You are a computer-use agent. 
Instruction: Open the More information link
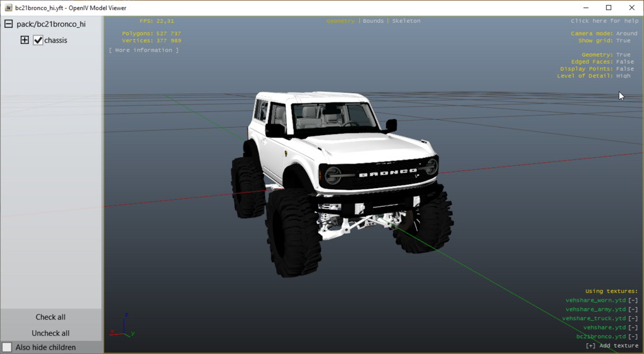[x=144, y=50]
